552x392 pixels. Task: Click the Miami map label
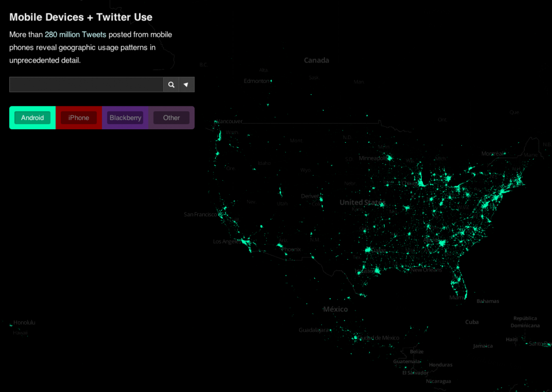(x=457, y=298)
